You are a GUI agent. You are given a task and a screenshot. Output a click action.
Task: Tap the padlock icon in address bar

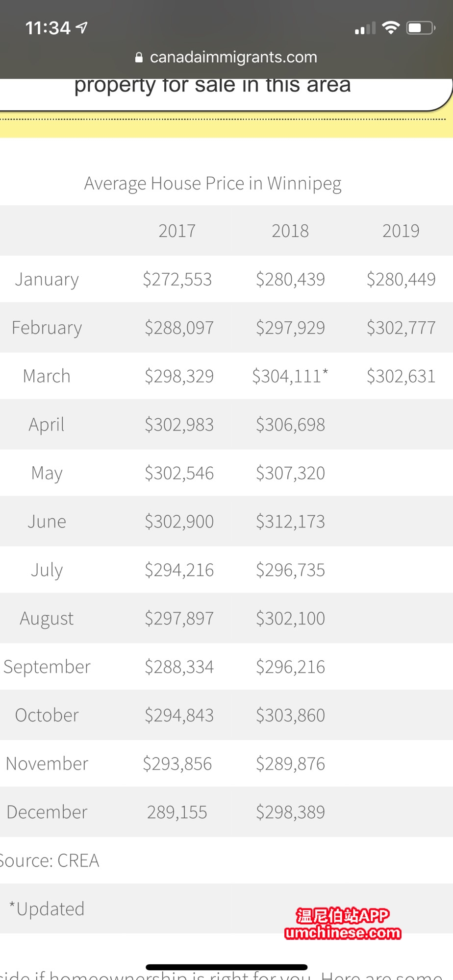(139, 58)
